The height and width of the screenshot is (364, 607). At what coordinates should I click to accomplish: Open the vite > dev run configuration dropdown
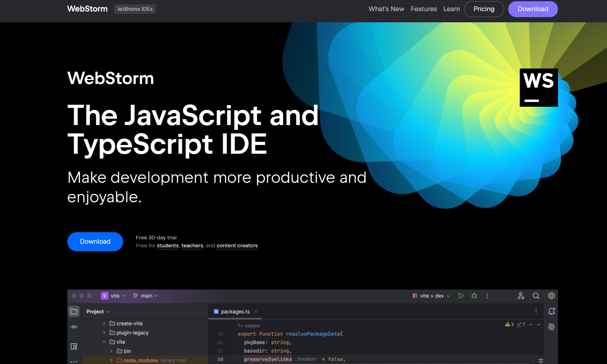pos(431,296)
